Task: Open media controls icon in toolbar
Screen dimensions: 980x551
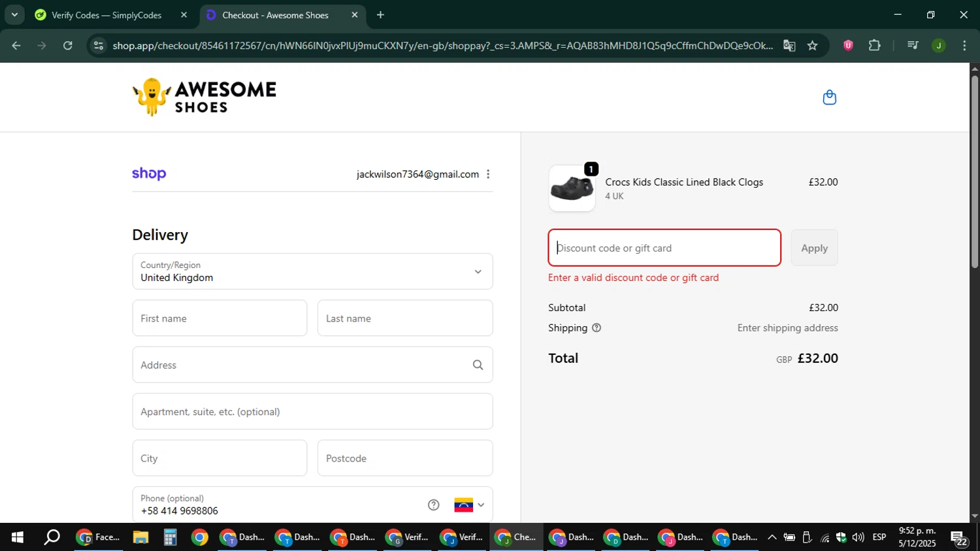Action: coord(913,45)
